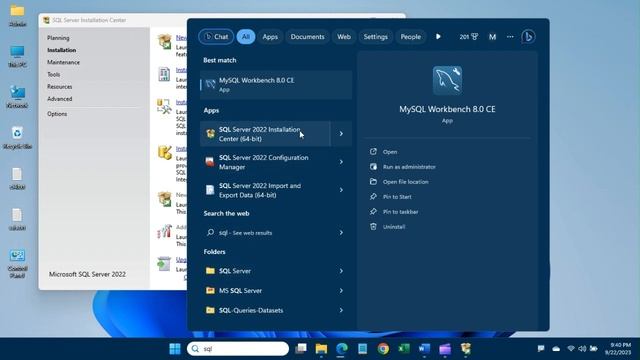640x360 pixels.
Task: Click SQL Server 2022 Import and Export Data icon
Action: tap(210, 190)
